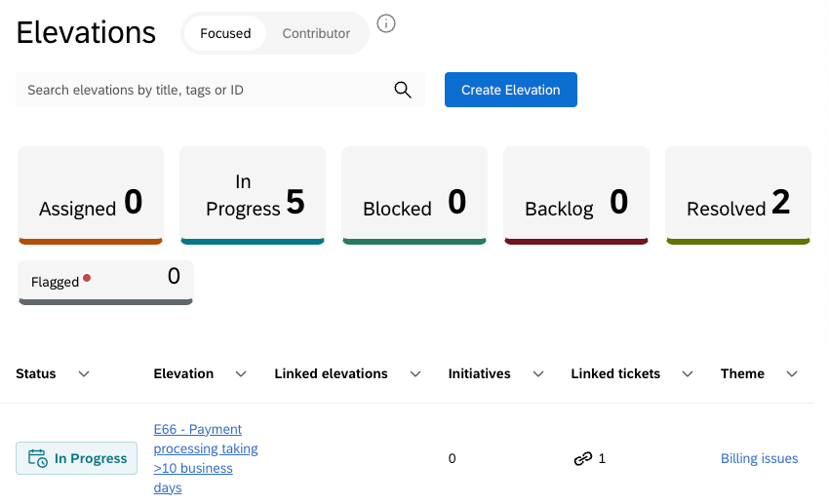Open the Elevation column sort menu
Image resolution: width=829 pixels, height=504 pixels.
point(241,374)
